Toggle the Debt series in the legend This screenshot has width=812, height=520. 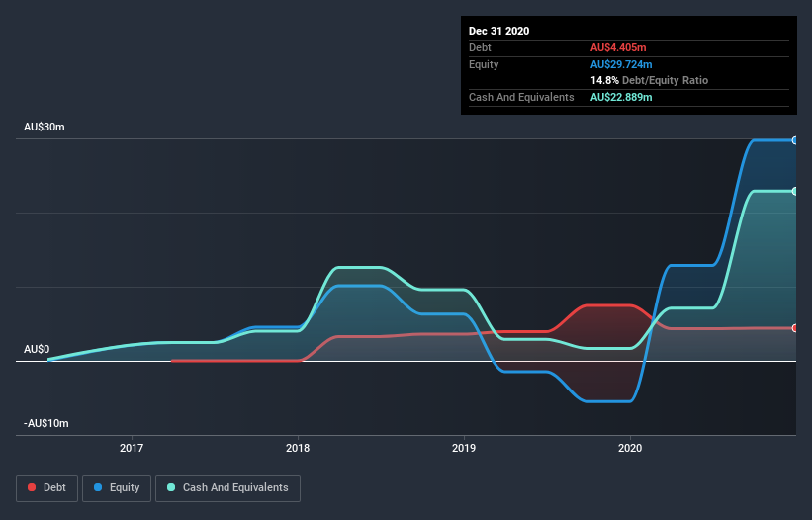(46, 488)
